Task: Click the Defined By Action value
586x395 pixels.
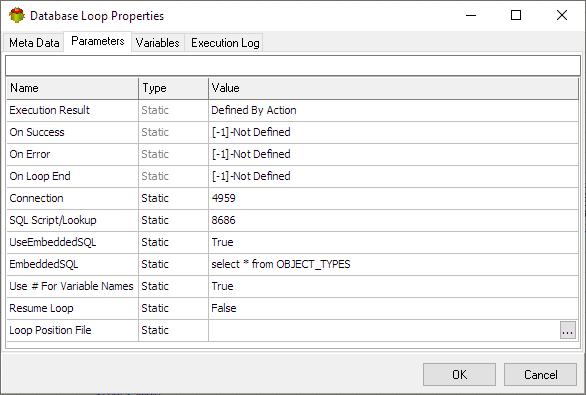Action: point(254,110)
